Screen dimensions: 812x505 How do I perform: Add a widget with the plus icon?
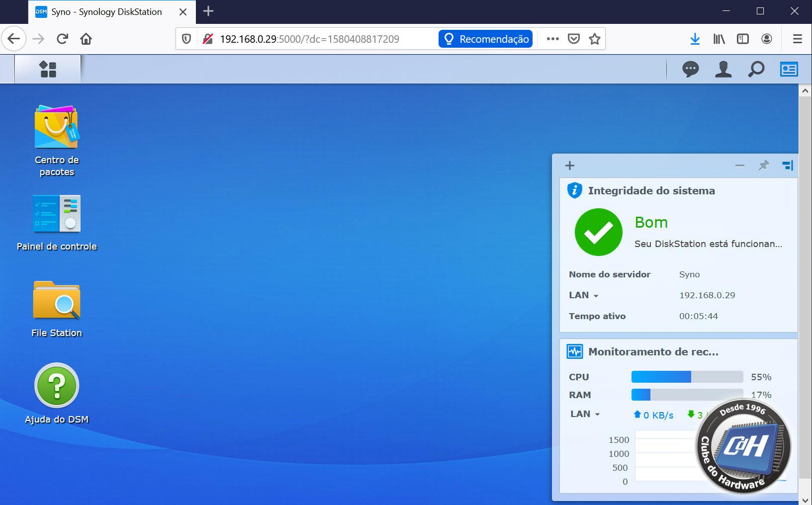coord(570,166)
